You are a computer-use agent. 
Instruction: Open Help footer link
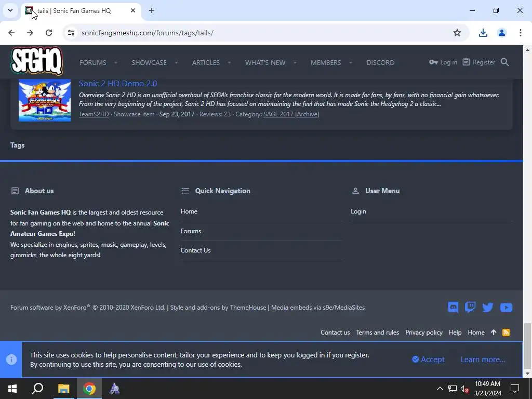point(455,332)
